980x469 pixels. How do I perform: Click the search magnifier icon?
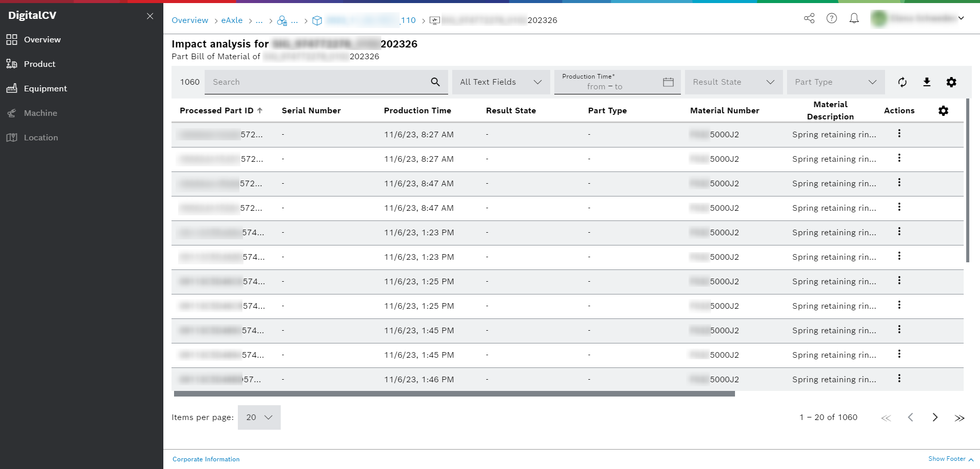coord(435,82)
